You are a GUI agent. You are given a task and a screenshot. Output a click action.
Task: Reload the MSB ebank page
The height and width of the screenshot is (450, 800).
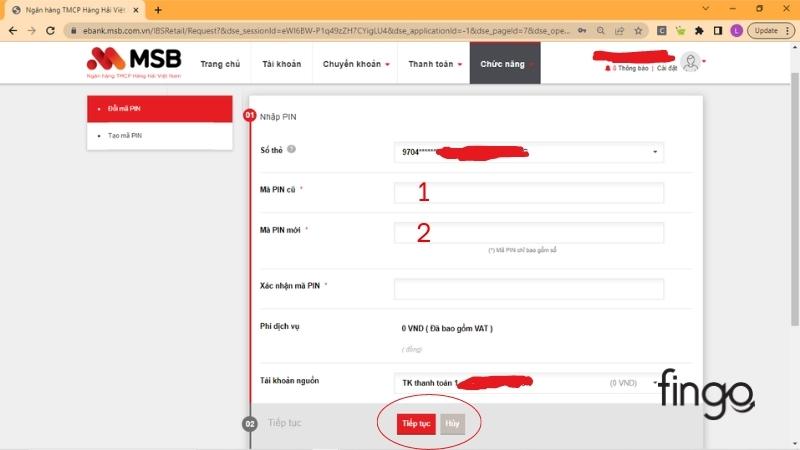click(x=50, y=31)
